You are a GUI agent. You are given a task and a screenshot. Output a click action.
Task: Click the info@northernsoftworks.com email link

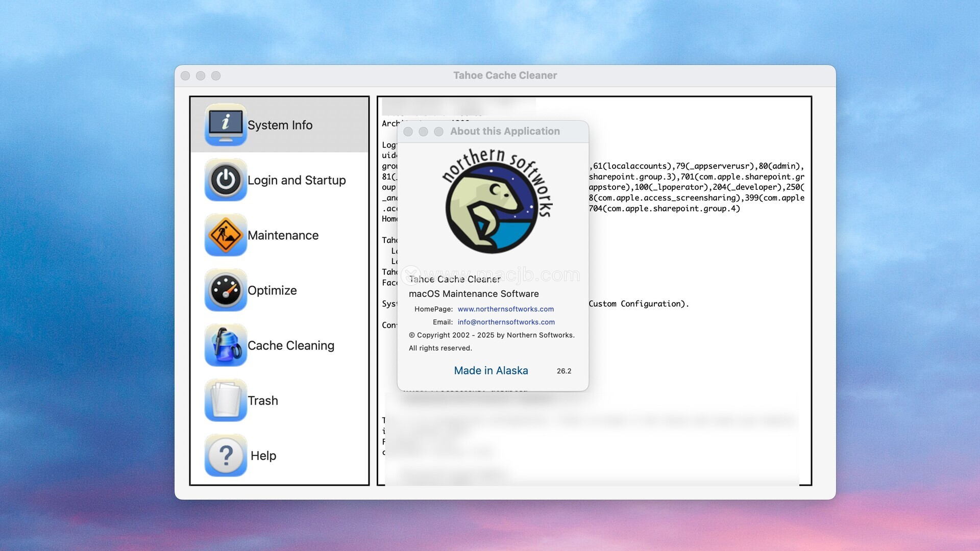click(506, 322)
